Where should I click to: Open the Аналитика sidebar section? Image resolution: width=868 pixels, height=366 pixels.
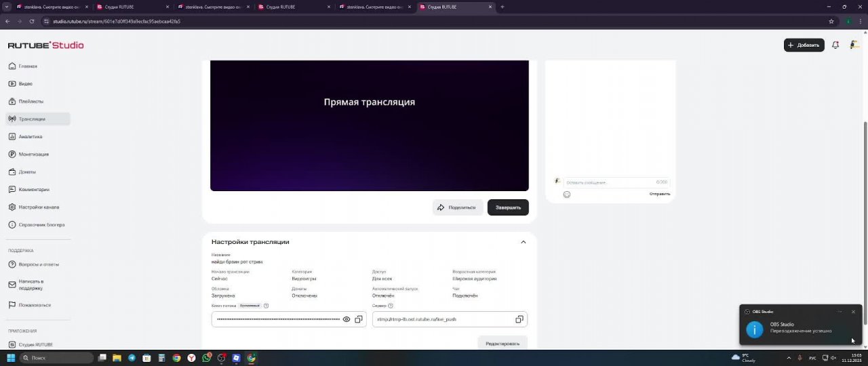coord(31,137)
